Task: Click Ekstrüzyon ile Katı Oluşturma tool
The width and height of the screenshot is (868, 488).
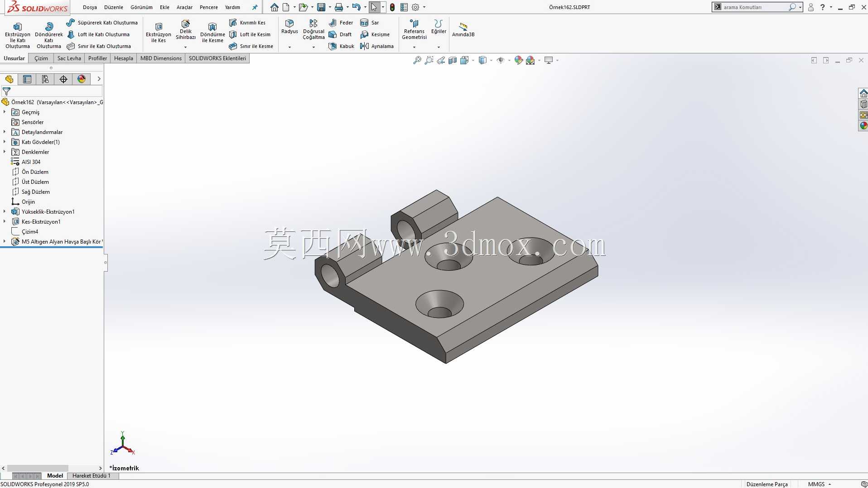Action: tap(18, 35)
